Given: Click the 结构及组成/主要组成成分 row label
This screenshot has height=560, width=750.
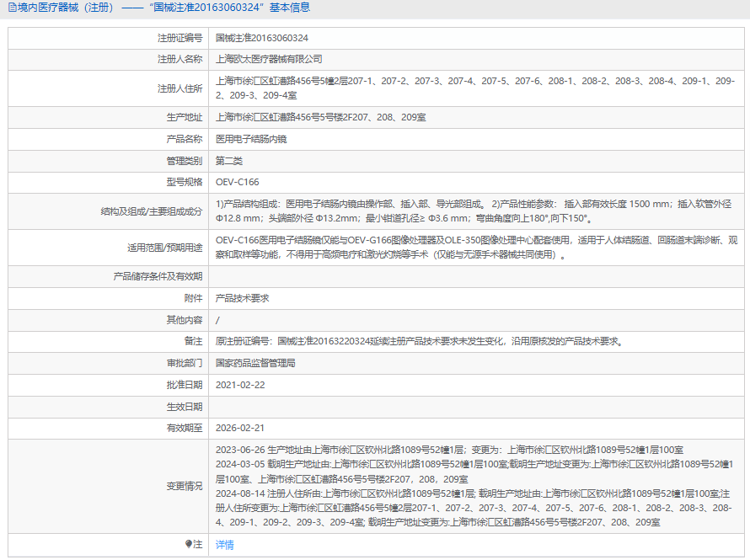Looking at the screenshot, I should (151, 211).
